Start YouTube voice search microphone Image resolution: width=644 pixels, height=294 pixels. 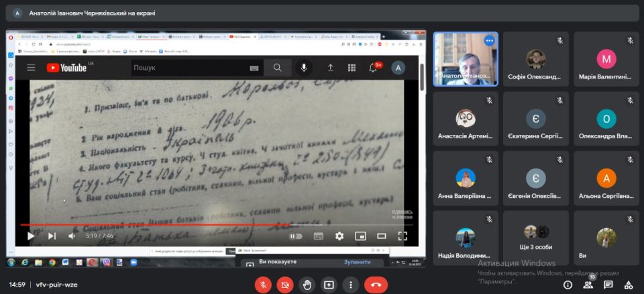click(x=304, y=68)
